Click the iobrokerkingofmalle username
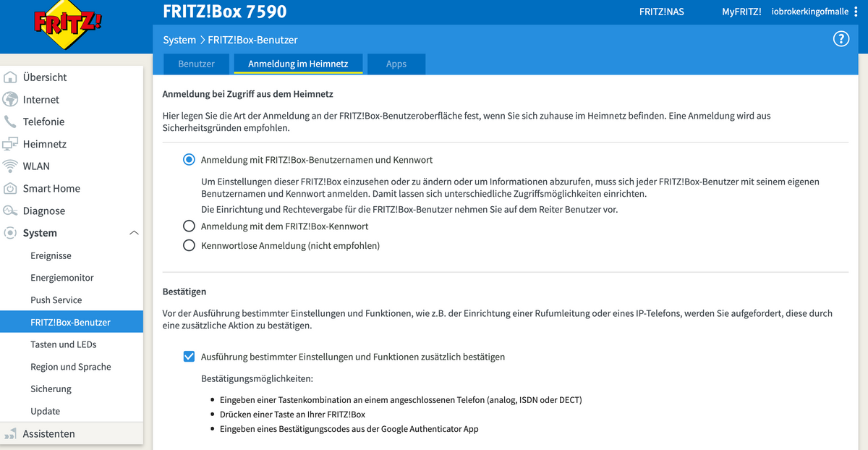 coord(810,12)
